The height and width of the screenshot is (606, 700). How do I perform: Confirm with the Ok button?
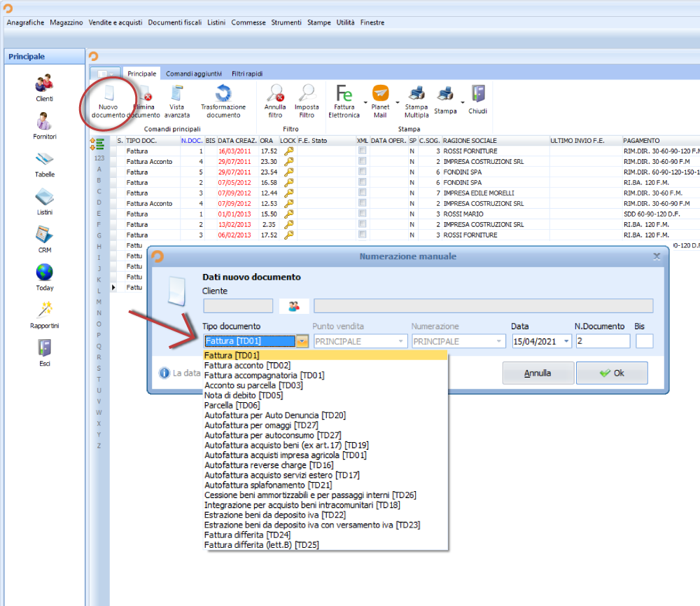pyautogui.click(x=612, y=373)
